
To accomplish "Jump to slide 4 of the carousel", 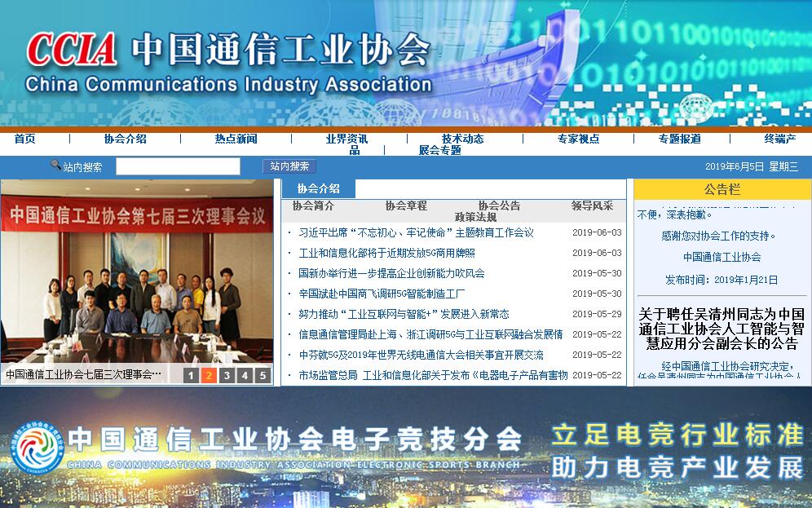I will click(244, 375).
